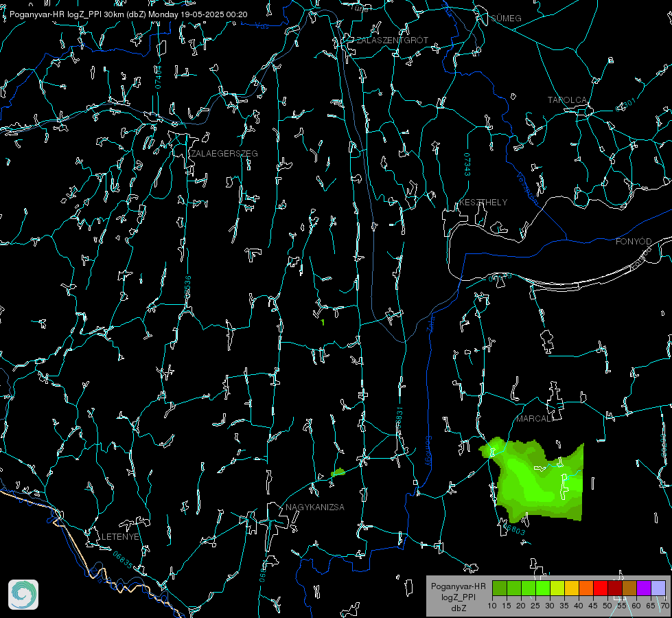Click the ZALASZENTGRÓT town label

392,41
